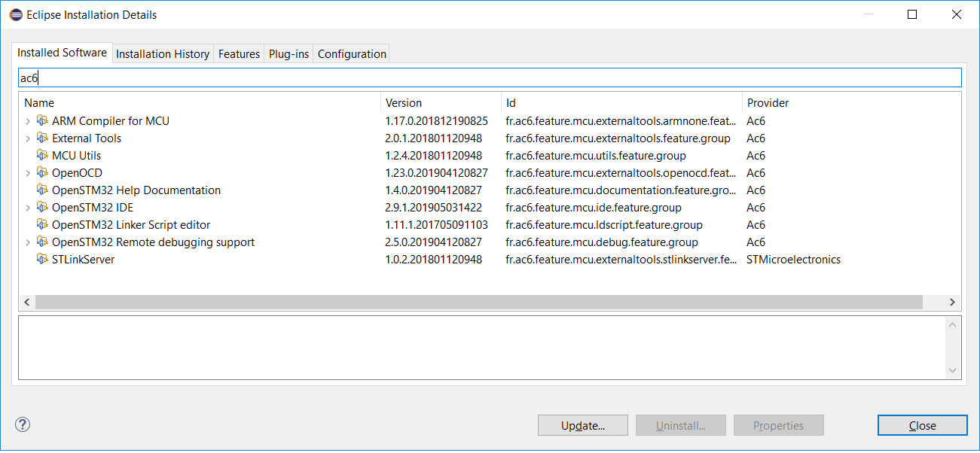Expand the ARM Compiler for MCU tree node
980x453 pixels.
(28, 121)
